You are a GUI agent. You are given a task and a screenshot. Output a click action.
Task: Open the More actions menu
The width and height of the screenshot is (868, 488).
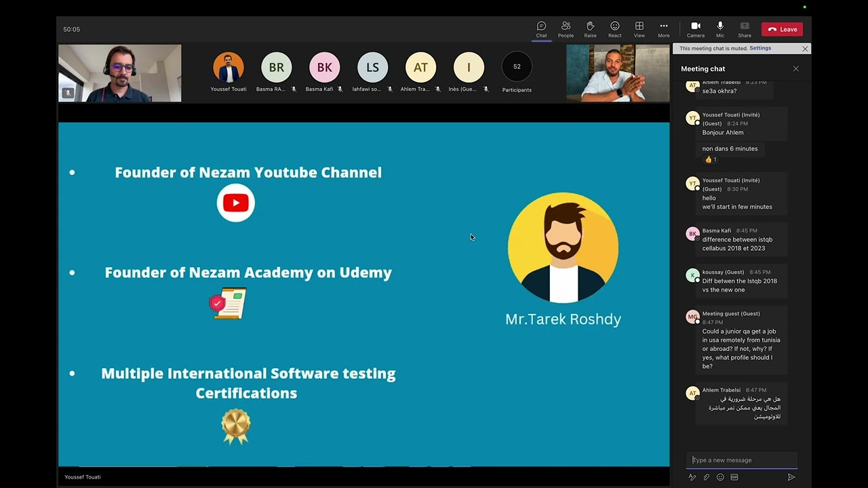663,29
